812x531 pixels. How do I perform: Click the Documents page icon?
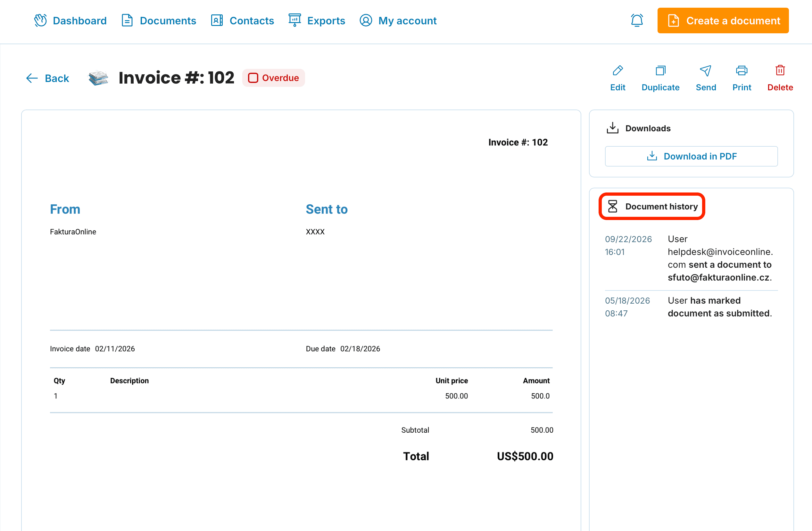pyautogui.click(x=127, y=20)
